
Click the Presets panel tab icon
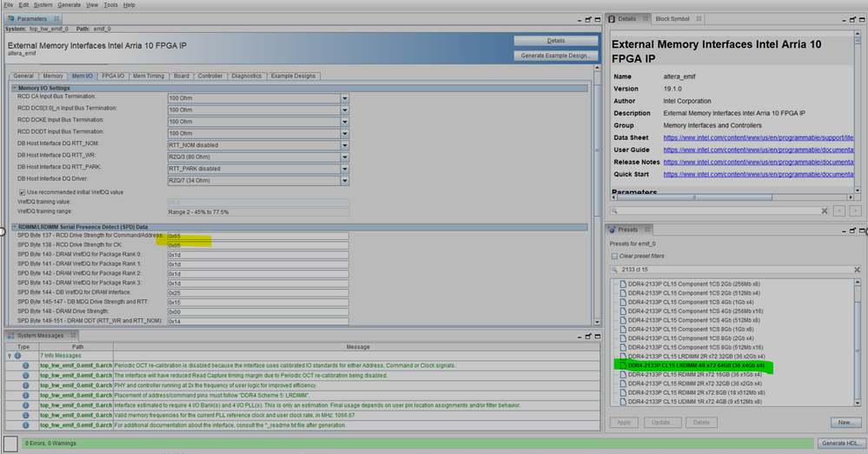(x=611, y=230)
